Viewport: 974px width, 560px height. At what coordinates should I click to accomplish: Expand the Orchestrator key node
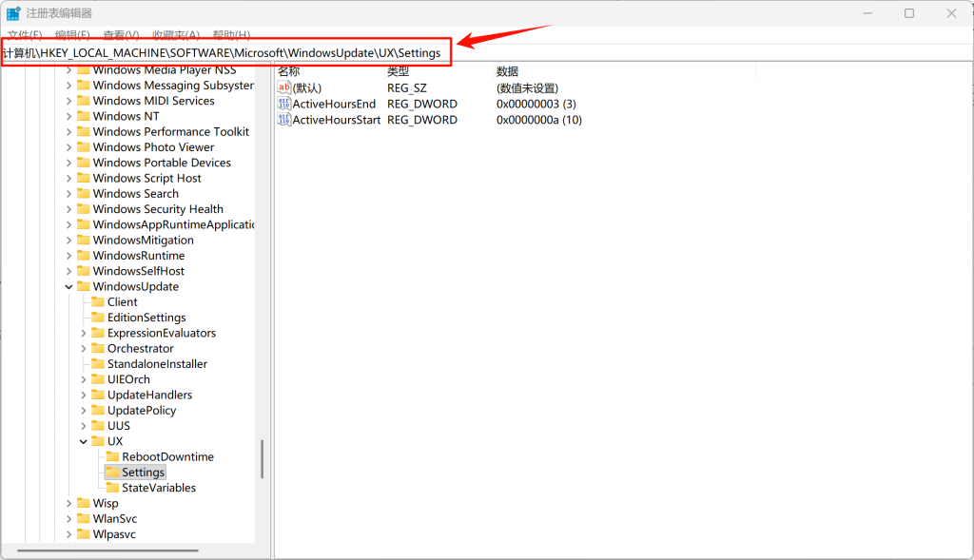point(84,349)
